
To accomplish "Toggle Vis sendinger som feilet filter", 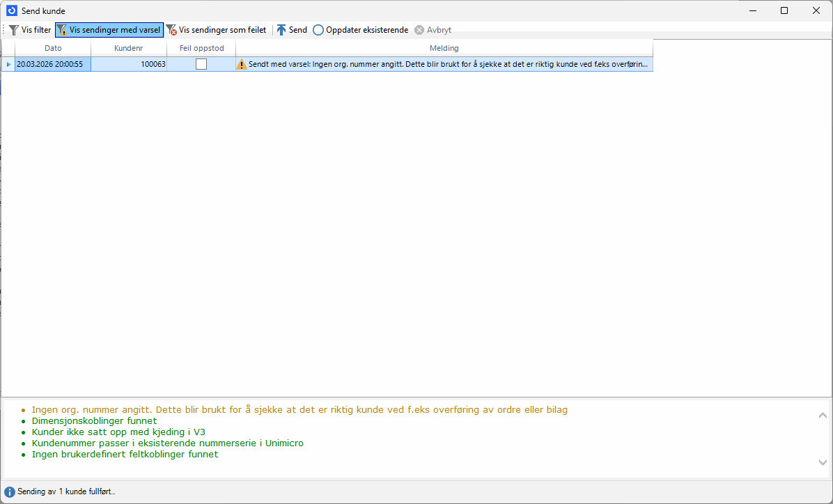I will point(216,30).
